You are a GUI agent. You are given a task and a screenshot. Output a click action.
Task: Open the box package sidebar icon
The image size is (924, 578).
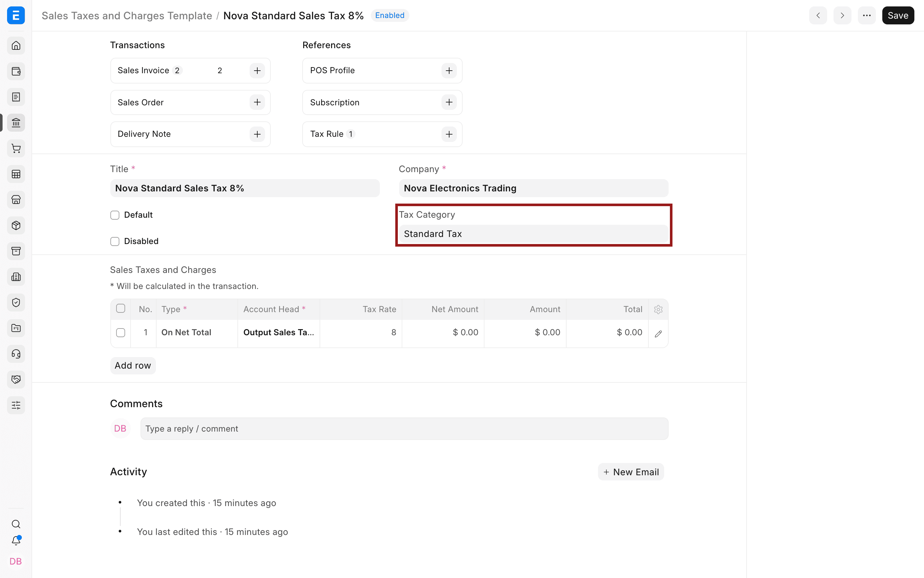point(16,225)
